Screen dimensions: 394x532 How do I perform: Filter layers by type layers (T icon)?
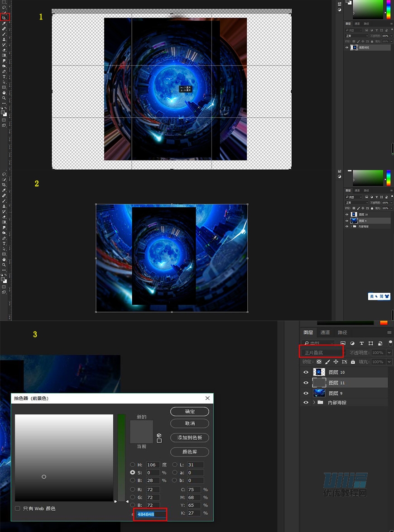[361, 343]
